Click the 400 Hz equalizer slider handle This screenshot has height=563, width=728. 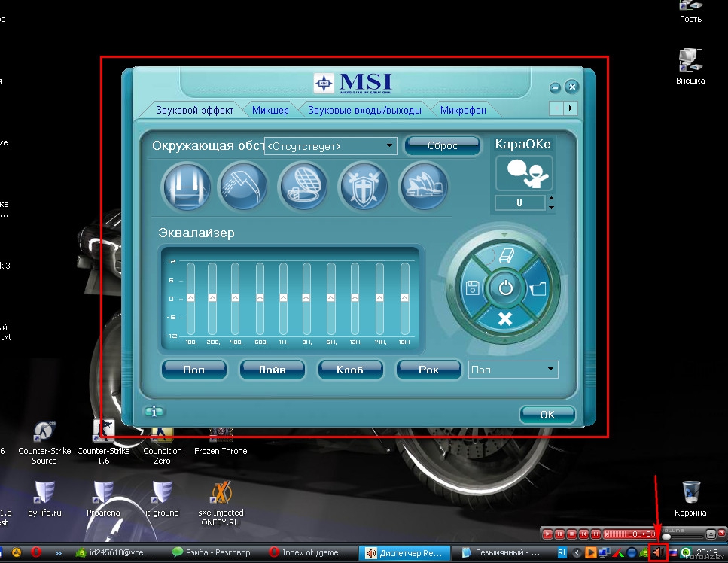point(236,297)
